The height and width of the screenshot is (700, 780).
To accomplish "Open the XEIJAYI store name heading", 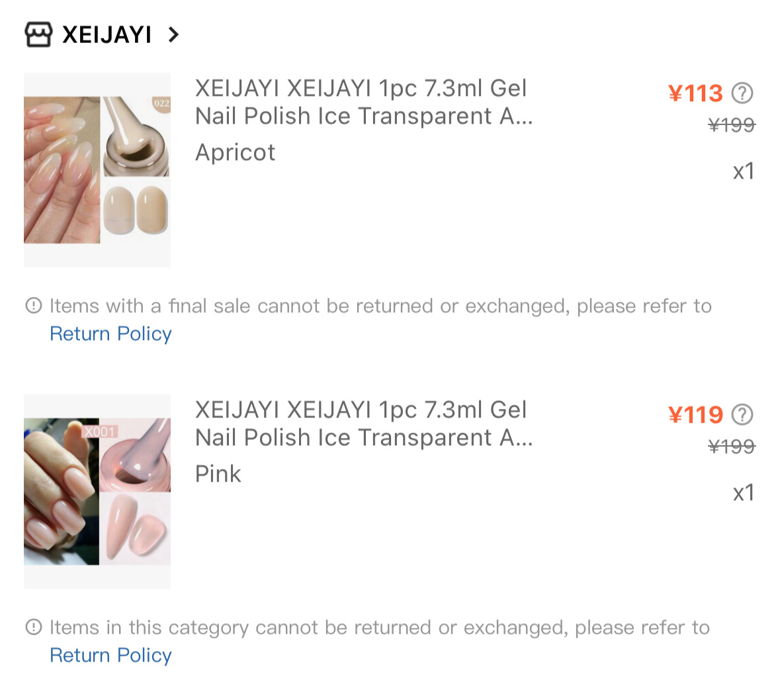I will click(x=107, y=34).
